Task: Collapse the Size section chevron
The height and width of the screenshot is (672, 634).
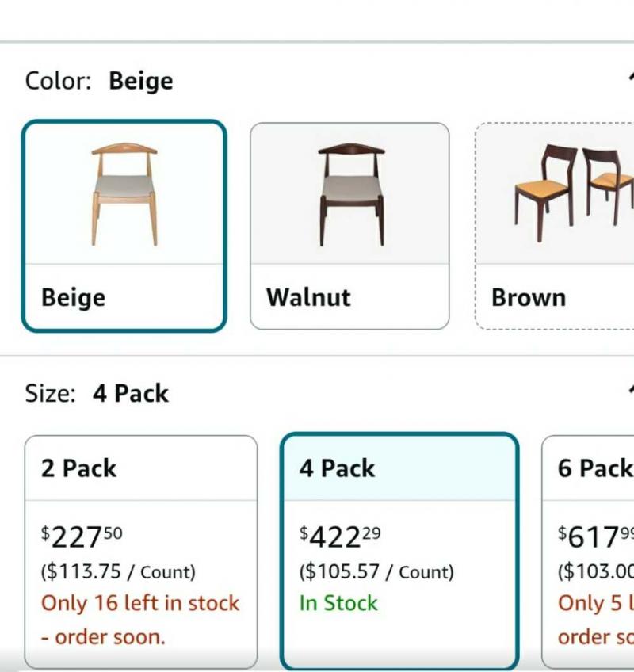Action: coord(630,390)
